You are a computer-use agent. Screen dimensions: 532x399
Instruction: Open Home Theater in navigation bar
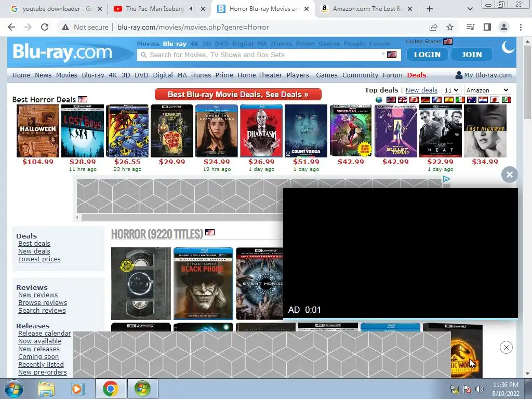260,75
